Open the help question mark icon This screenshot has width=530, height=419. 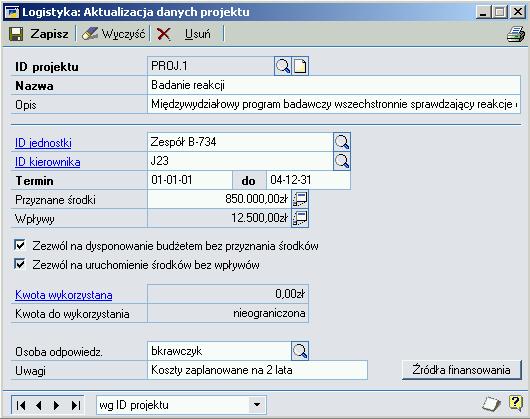point(515,403)
